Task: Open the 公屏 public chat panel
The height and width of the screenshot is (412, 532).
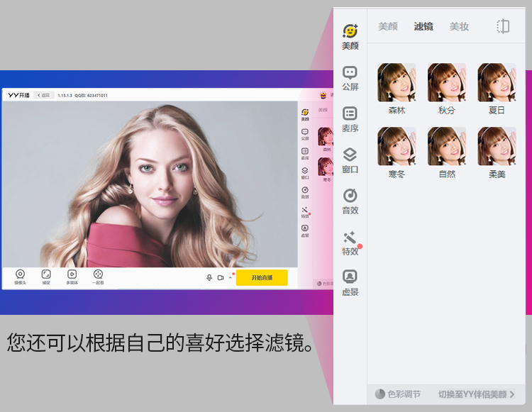Action: click(x=350, y=77)
